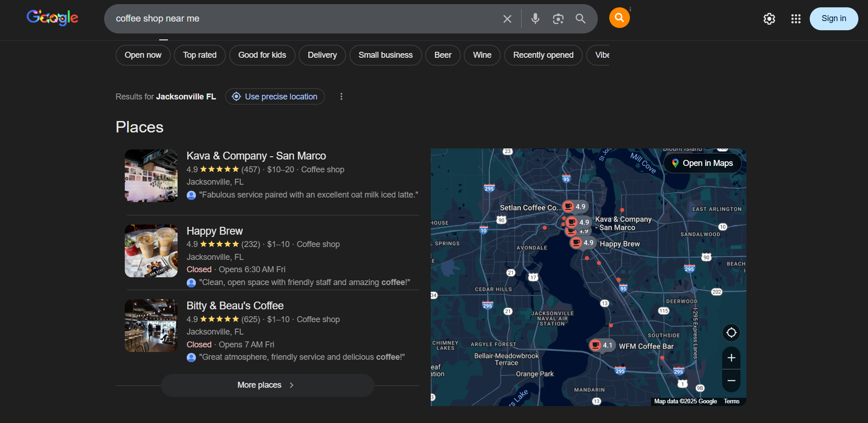Click Use precise location button
The height and width of the screenshot is (423, 868).
(275, 97)
